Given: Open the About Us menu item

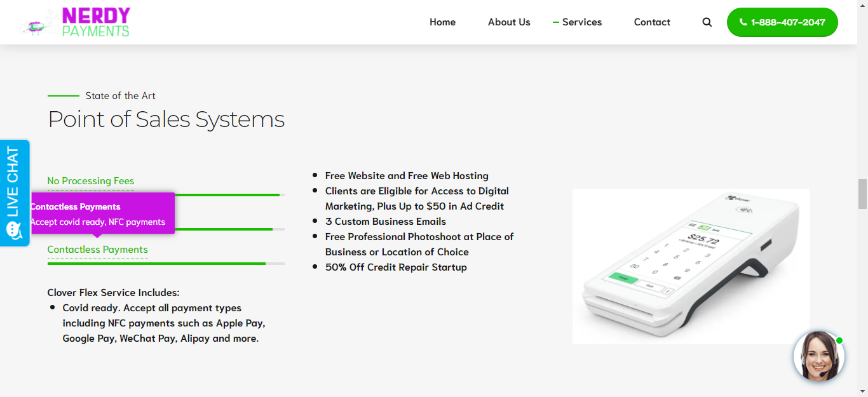Looking at the screenshot, I should point(509,22).
